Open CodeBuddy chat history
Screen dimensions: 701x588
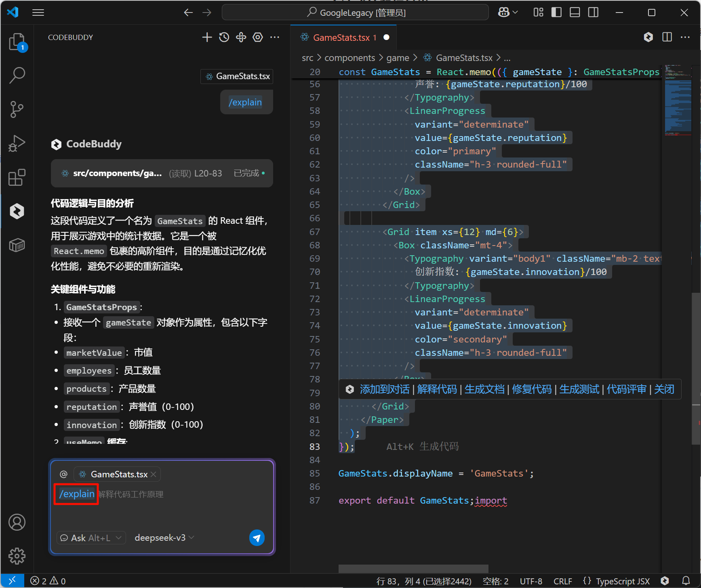pyautogui.click(x=224, y=38)
